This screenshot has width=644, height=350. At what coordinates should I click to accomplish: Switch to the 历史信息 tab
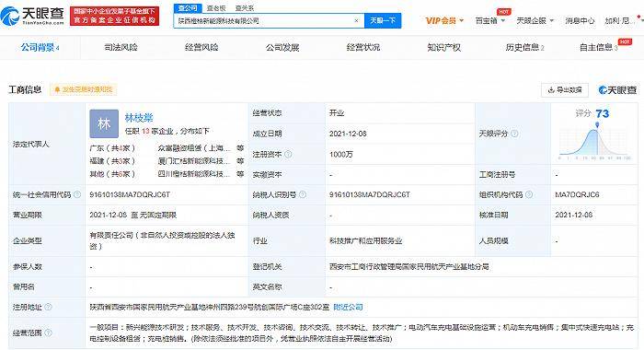pyautogui.click(x=524, y=47)
